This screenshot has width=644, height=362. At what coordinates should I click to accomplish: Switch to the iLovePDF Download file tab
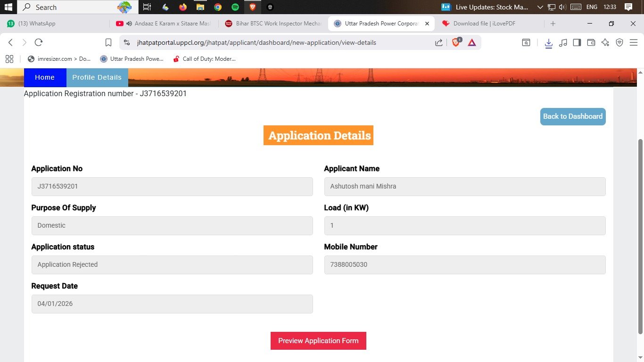click(x=484, y=24)
